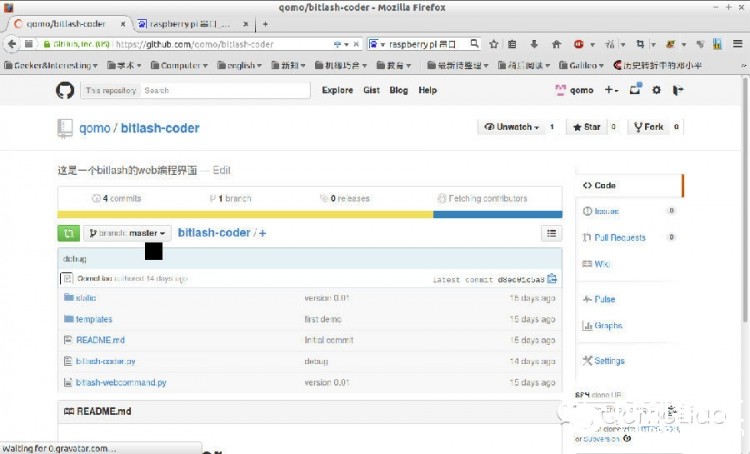The width and height of the screenshot is (750, 454).
Task: Open account settings gear icon
Action: (657, 90)
